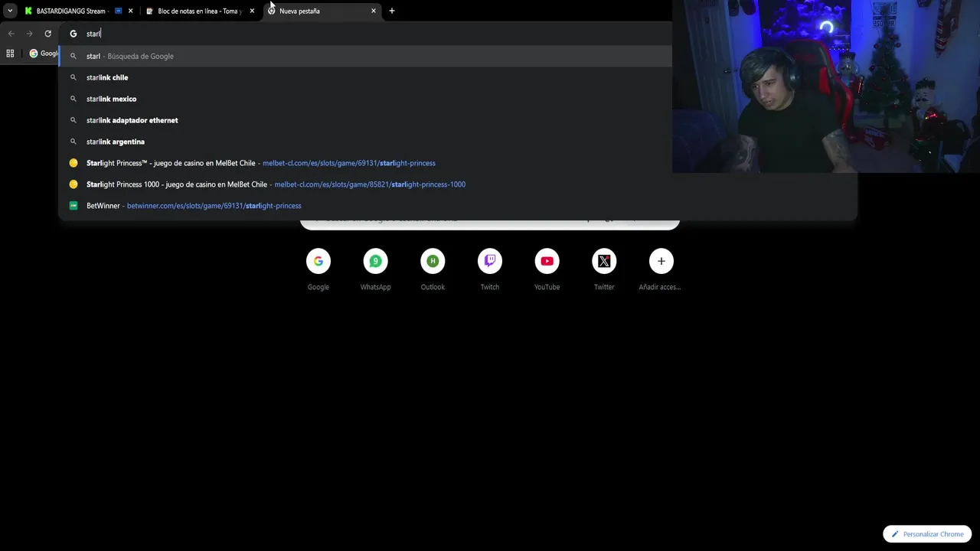Click the search icon beside 'starlink chile'

[x=73, y=77]
